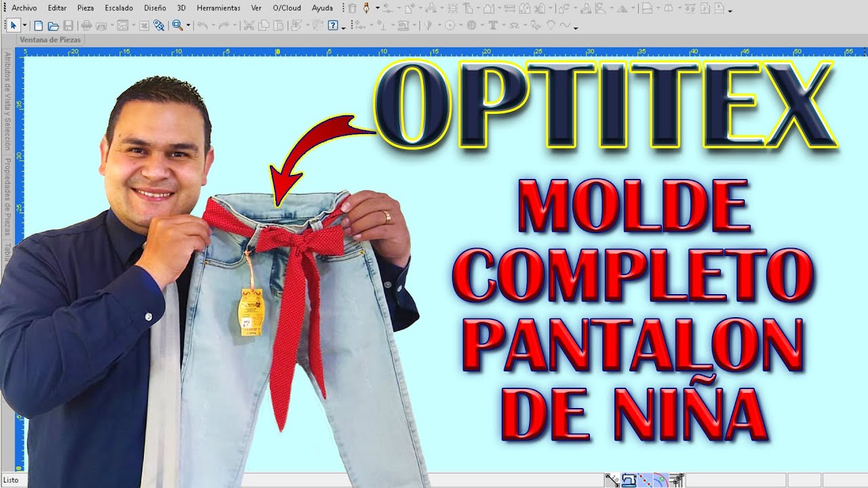Open the Ventana de Piezas tab
Screen dimensions: 868x488
pyautogui.click(x=50, y=40)
